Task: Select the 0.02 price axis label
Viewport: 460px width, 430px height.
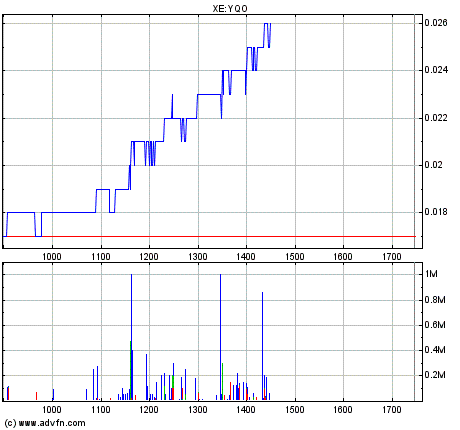Action: point(433,165)
